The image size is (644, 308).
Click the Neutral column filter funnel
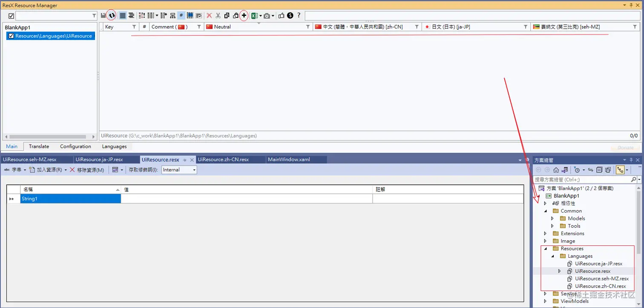tap(308, 27)
